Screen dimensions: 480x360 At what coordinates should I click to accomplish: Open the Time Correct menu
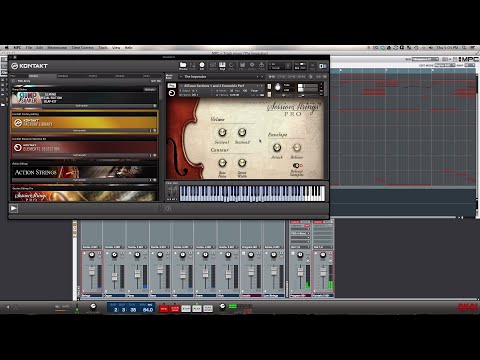coord(82,48)
